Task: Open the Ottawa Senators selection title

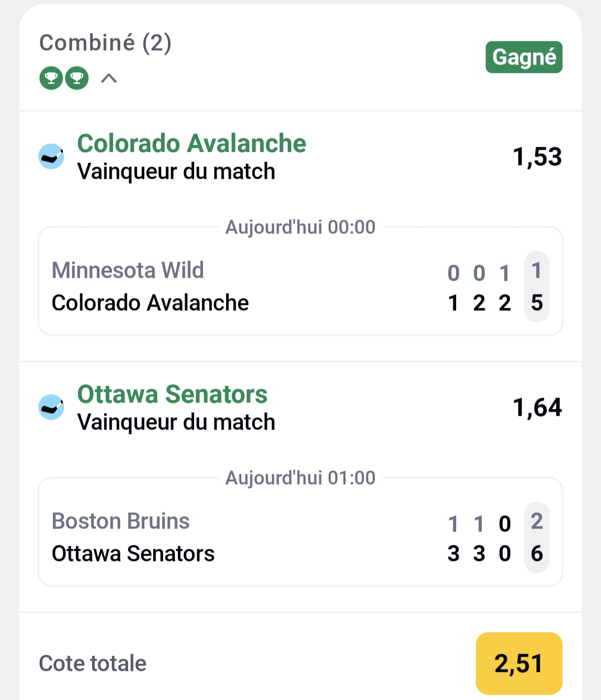Action: click(172, 395)
